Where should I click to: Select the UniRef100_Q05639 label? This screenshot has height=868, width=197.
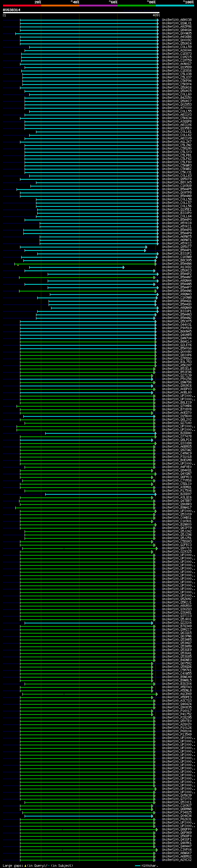177,795
